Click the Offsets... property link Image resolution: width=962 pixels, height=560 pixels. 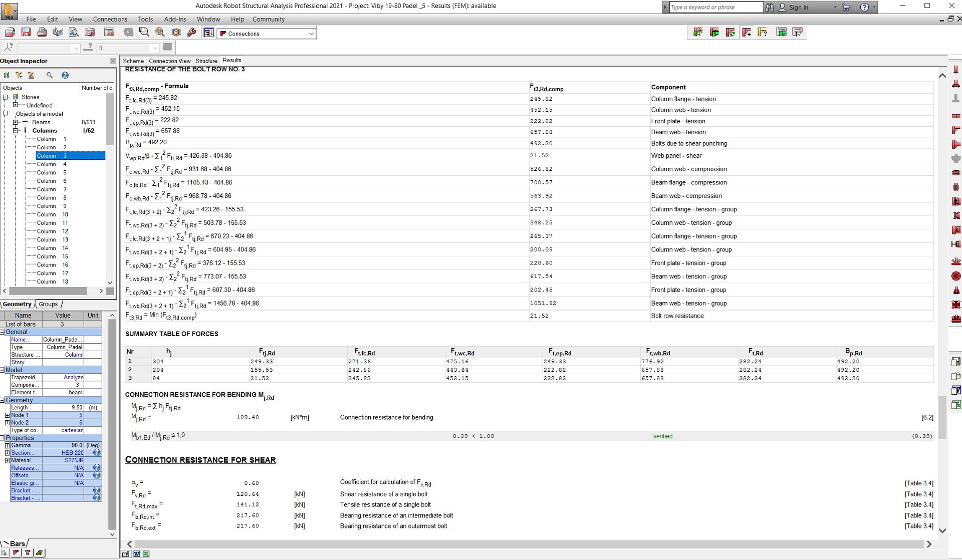[x=22, y=475]
